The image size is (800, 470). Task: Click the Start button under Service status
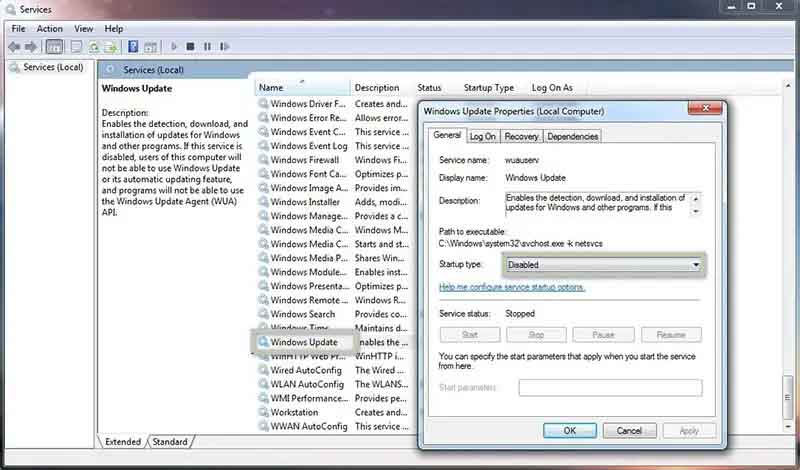(470, 335)
